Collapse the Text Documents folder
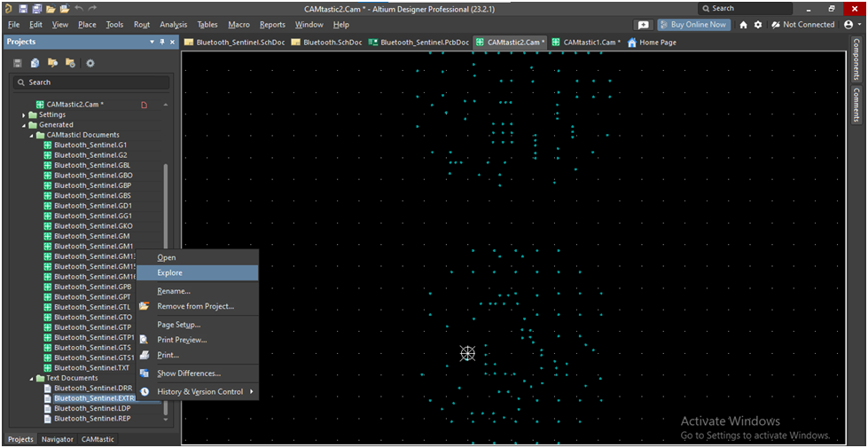This screenshot has height=448, width=868. pyautogui.click(x=31, y=378)
